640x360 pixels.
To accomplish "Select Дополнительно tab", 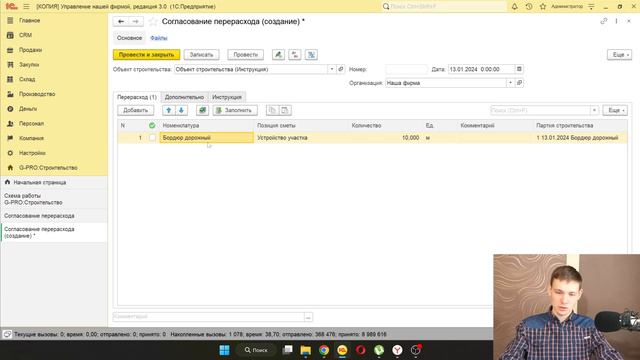I will point(184,97).
